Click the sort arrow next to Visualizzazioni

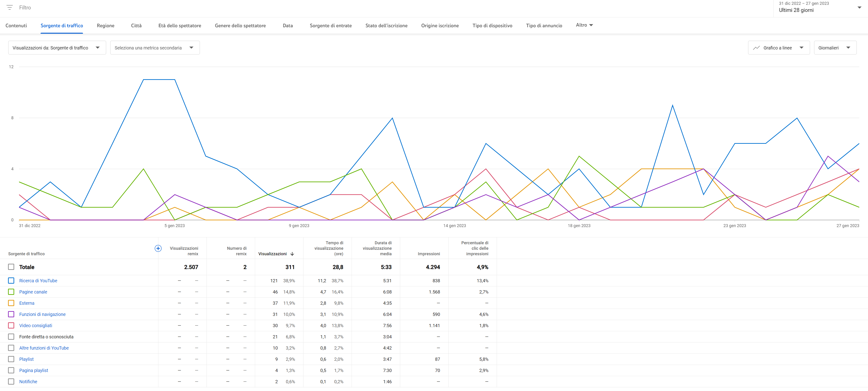click(292, 254)
